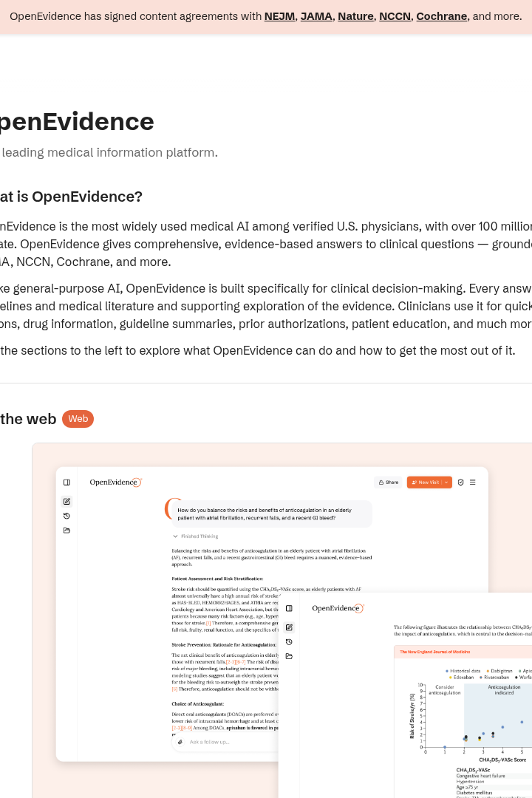The height and width of the screenshot is (798, 532).
Task: Click the Stroke Prevention: Rationale for Anticoagulation heading
Action: click(x=224, y=645)
